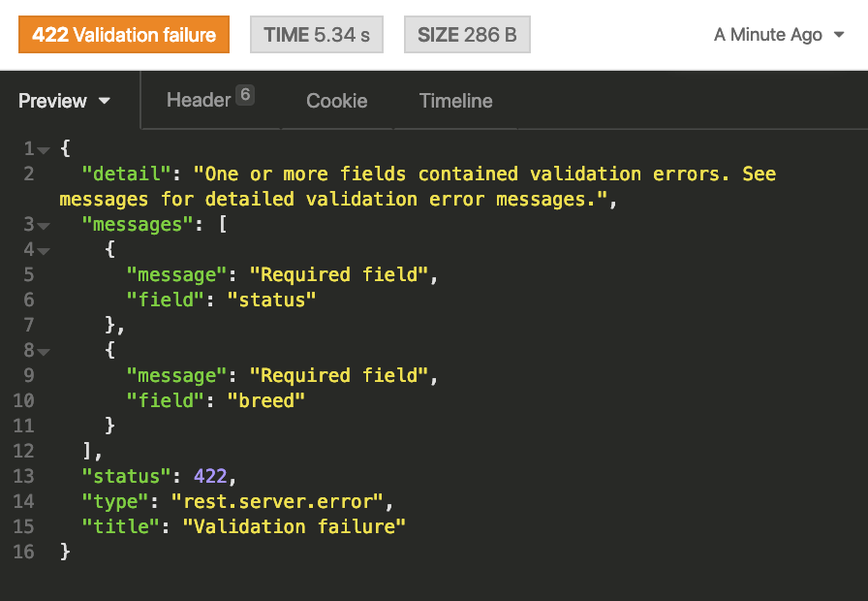Click the "rest.server.error" type value
The height and width of the screenshot is (601, 868).
coord(279,502)
